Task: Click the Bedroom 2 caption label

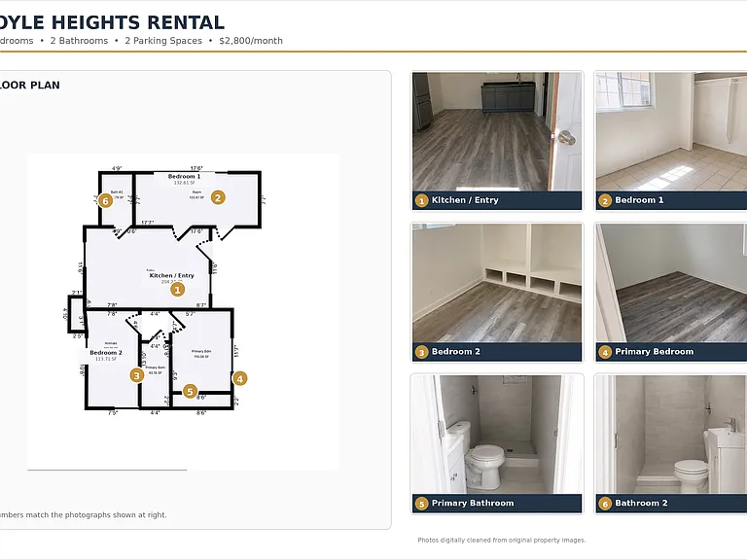Action: tap(456, 352)
